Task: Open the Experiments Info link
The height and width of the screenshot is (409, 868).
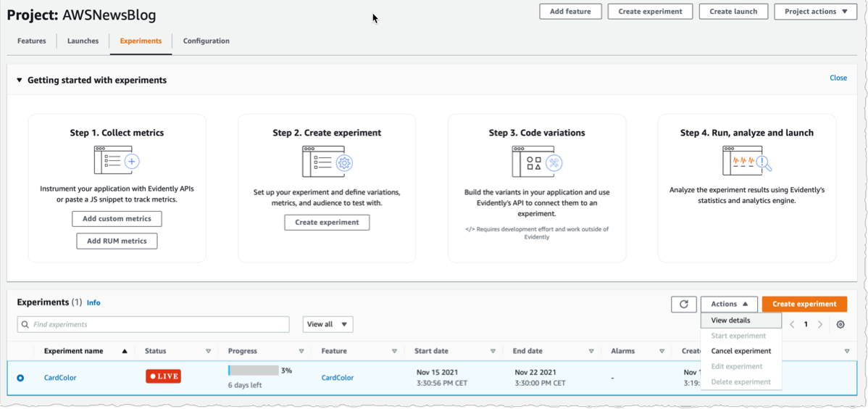Action: click(x=93, y=302)
